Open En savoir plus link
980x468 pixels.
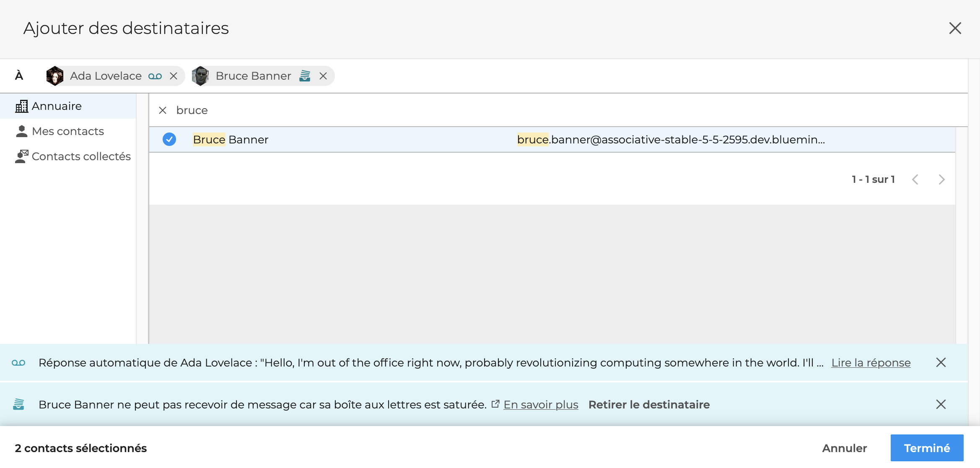point(540,405)
